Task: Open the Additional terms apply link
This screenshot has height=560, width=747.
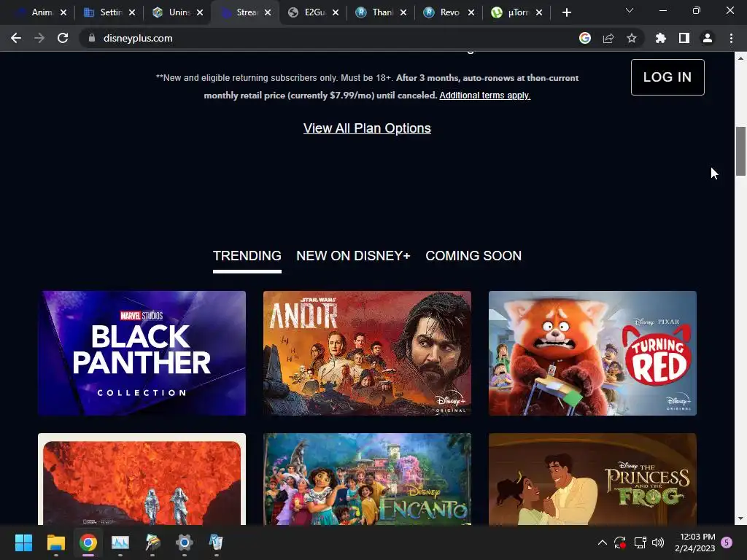Action: tap(484, 96)
